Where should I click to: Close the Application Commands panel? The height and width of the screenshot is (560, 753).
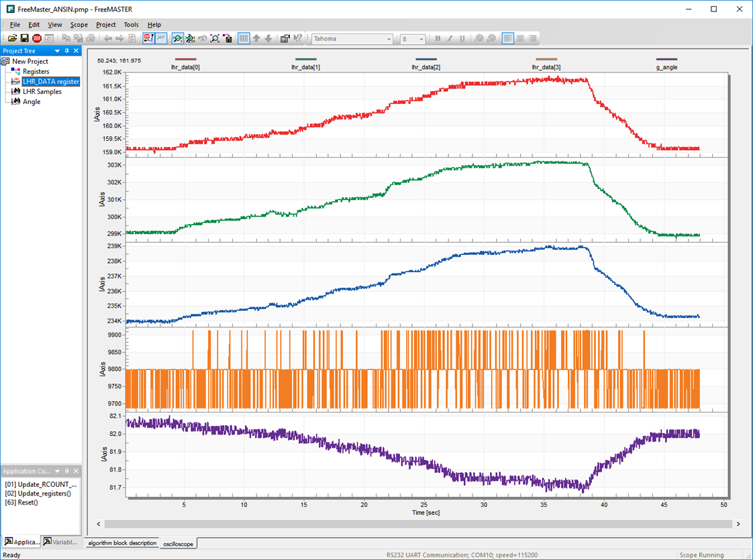(x=76, y=471)
